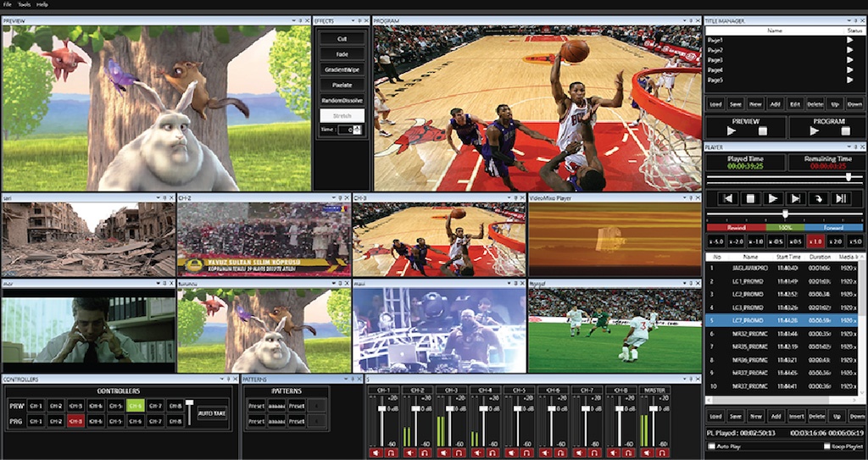The width and height of the screenshot is (868, 460).
Task: Pin the PREVIEW panel
Action: click(x=300, y=20)
